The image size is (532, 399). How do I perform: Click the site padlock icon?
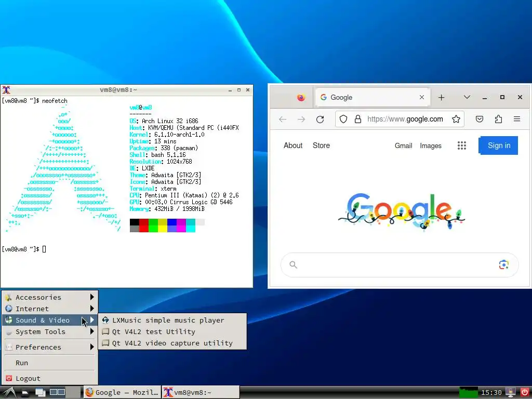click(358, 119)
